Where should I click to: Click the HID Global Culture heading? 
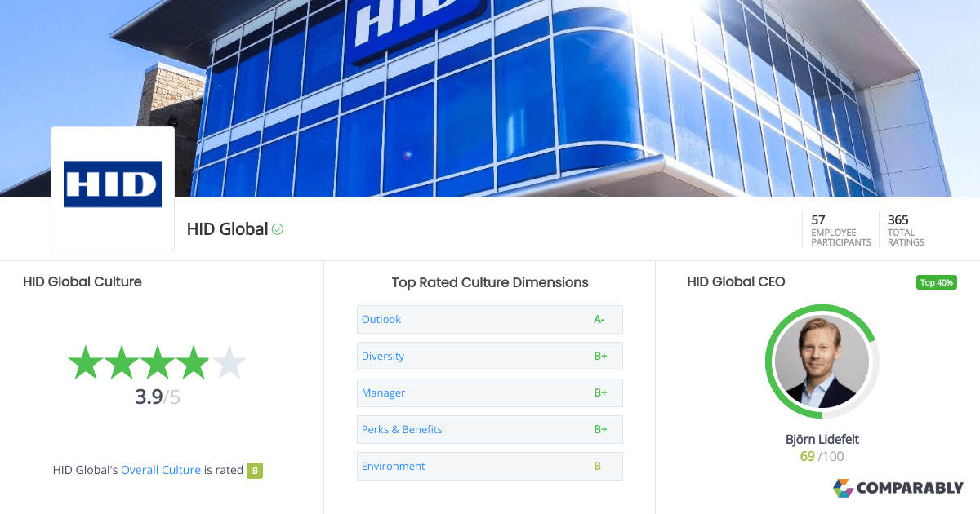(x=82, y=281)
